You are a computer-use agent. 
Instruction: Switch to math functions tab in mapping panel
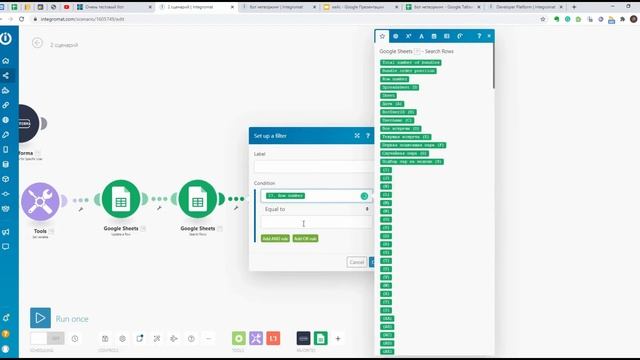pyautogui.click(x=408, y=36)
